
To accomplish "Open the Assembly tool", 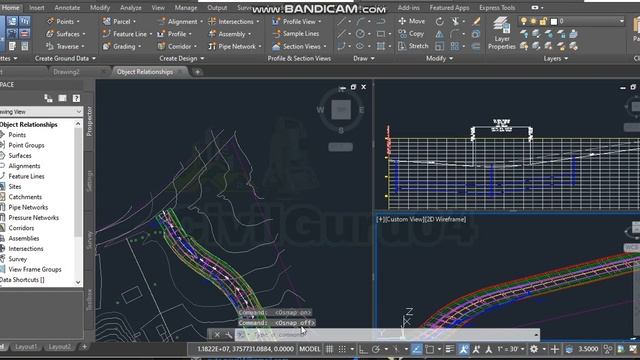I will point(229,34).
